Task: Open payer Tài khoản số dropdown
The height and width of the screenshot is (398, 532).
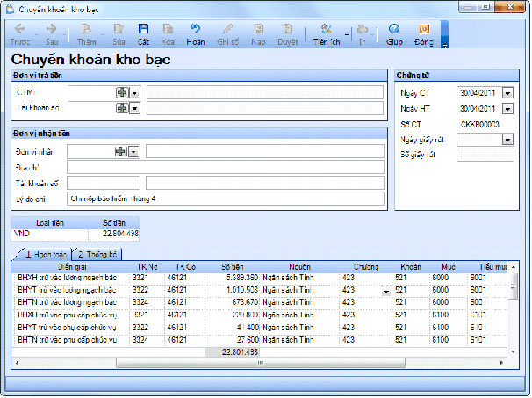Action: click(135, 108)
